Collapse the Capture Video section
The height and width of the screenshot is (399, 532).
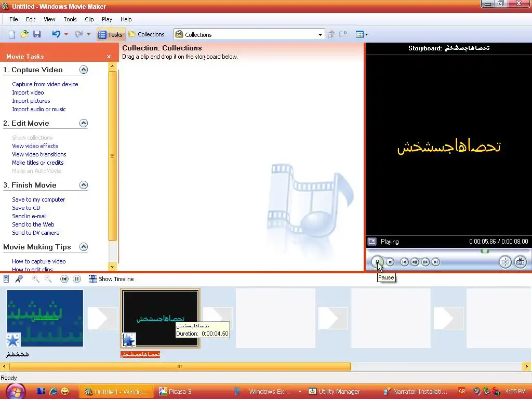tap(84, 70)
